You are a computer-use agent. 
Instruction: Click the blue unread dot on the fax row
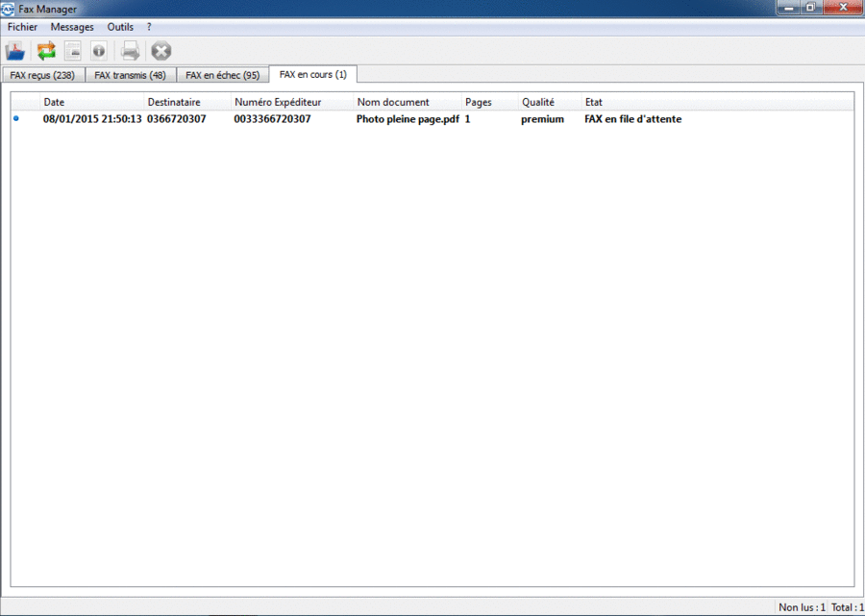tap(16, 118)
